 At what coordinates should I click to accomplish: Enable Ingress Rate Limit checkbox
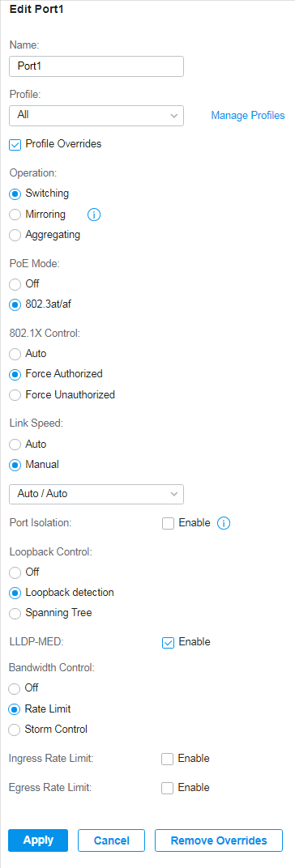(168, 759)
